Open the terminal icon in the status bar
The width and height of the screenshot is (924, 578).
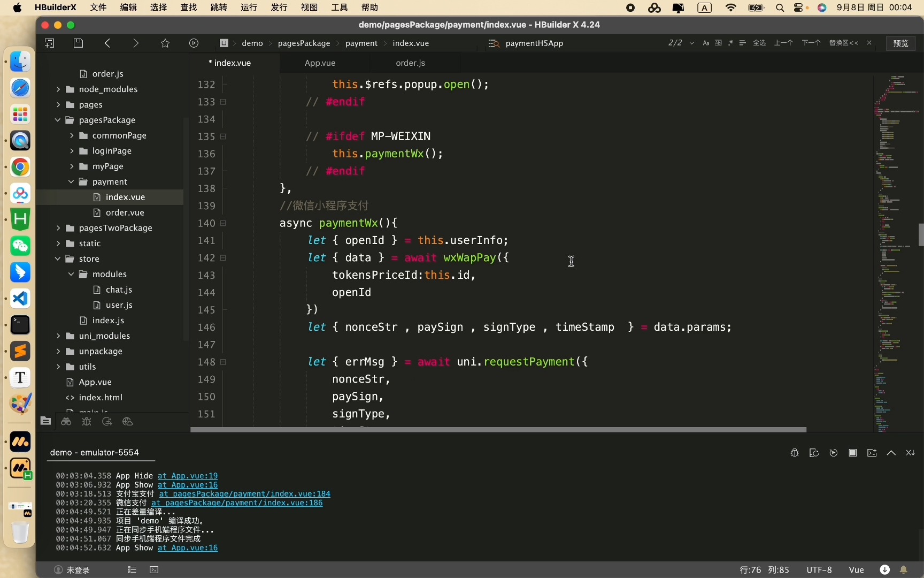click(154, 570)
